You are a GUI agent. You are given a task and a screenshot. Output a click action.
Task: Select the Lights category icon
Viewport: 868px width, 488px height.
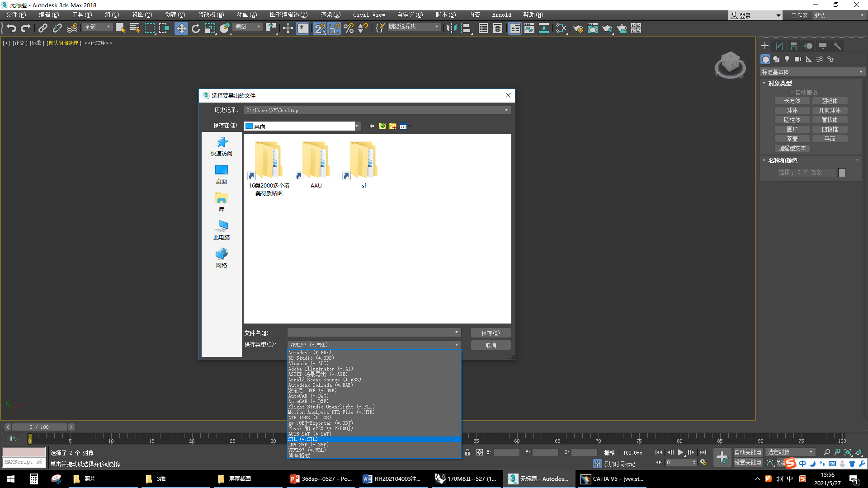click(787, 59)
